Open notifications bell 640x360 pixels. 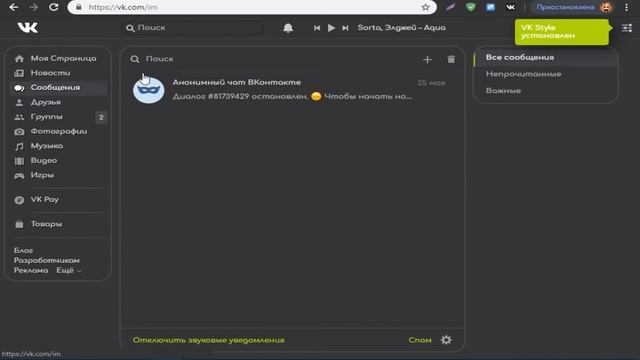click(288, 28)
